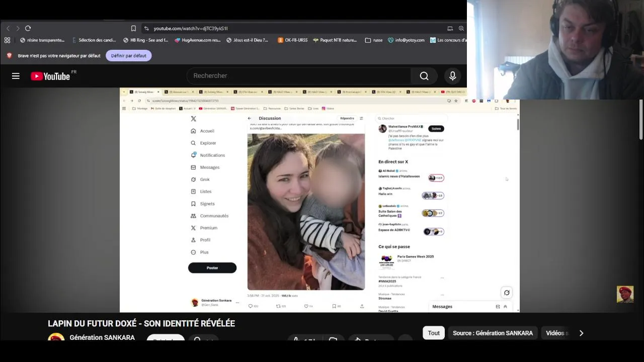The height and width of the screenshot is (362, 644).
Task: Open the 'HugAvenue.com res...' bookmark
Action: [x=197, y=40]
